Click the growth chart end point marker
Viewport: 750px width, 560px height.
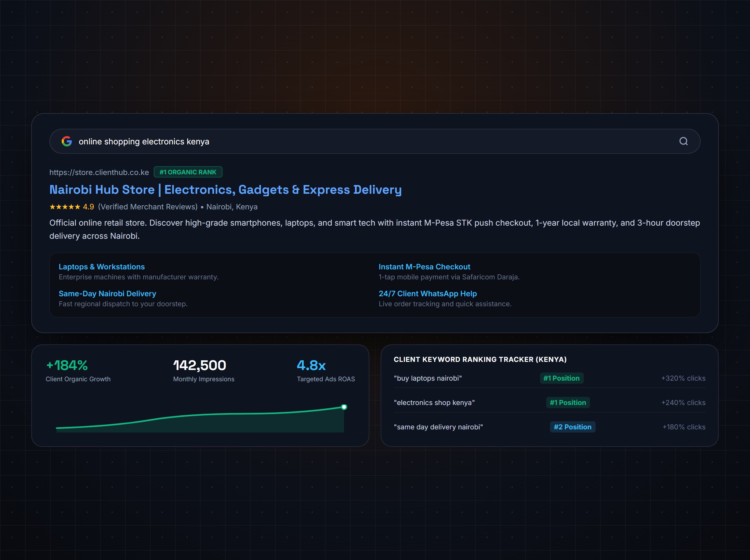pos(344,407)
